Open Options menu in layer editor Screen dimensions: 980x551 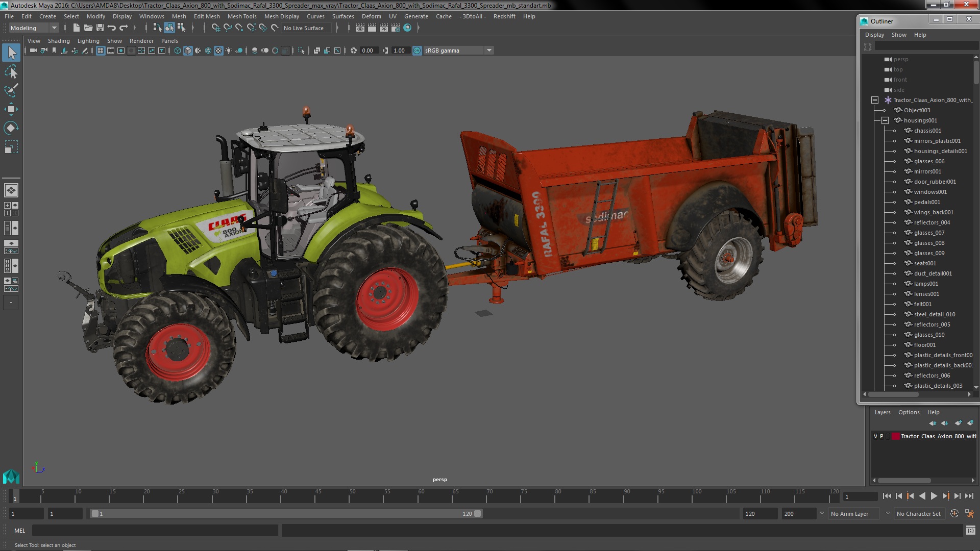909,412
